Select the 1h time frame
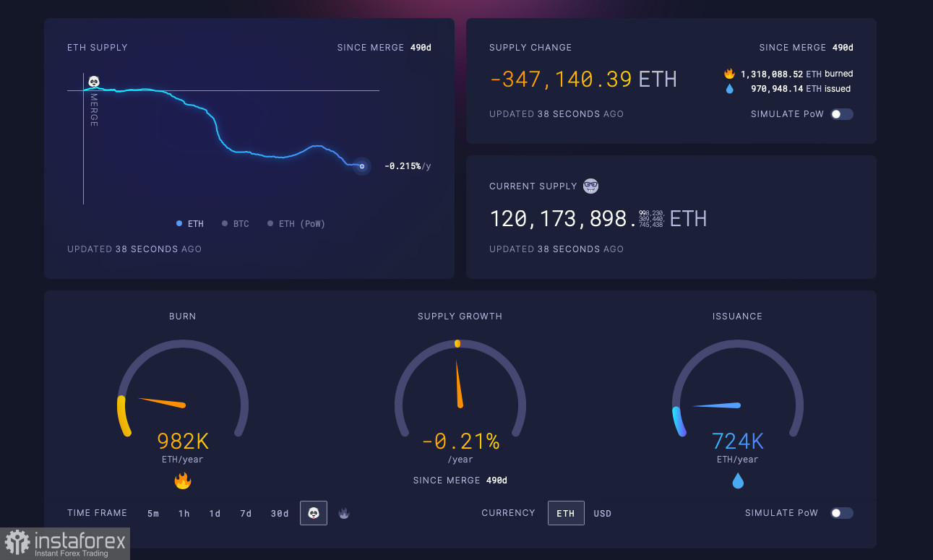This screenshot has width=933, height=560. pyautogui.click(x=184, y=514)
